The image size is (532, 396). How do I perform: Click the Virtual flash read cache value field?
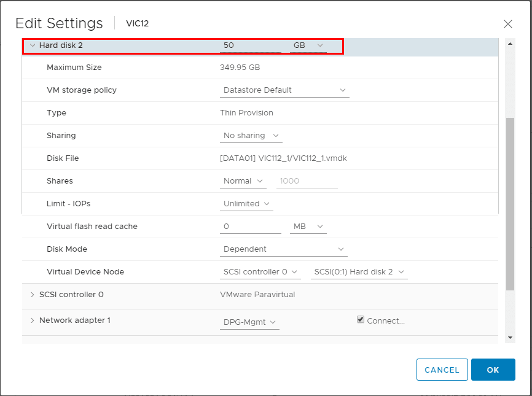pos(250,227)
